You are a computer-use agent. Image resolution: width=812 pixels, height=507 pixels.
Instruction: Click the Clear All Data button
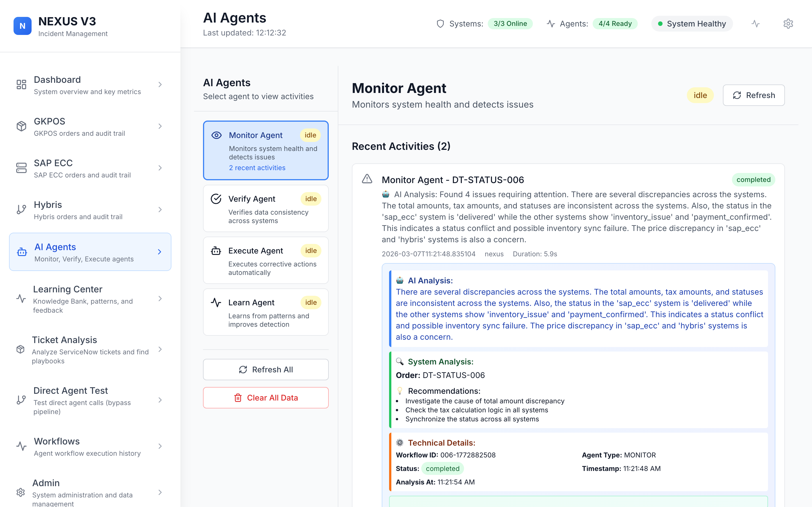point(265,398)
